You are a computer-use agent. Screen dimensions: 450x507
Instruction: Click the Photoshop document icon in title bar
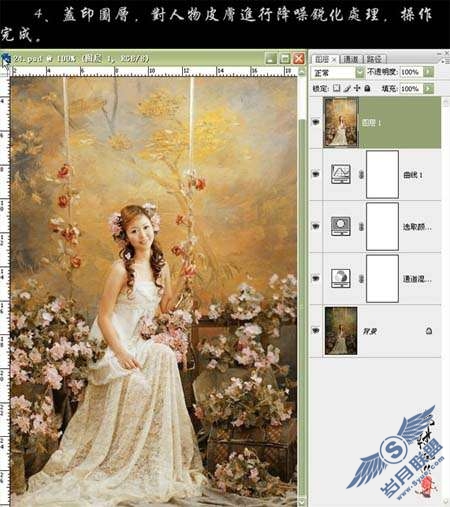coord(6,59)
